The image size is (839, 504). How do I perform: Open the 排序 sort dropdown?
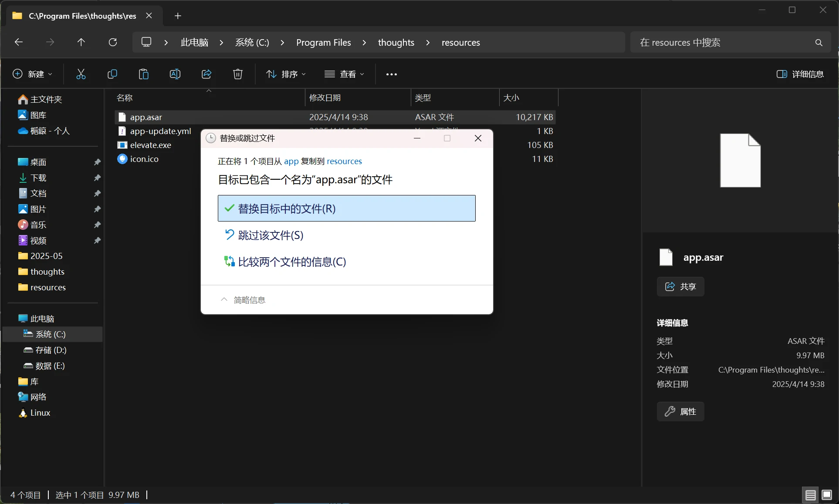pyautogui.click(x=286, y=74)
